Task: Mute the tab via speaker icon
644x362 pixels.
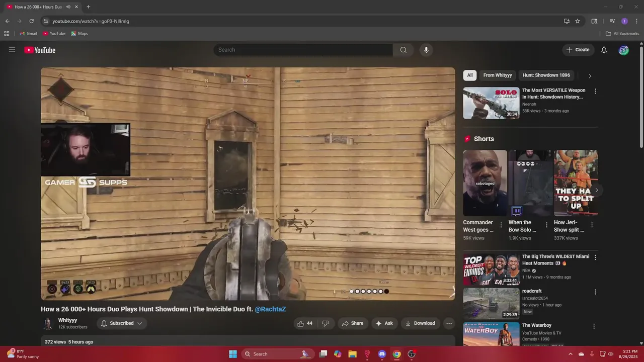Action: 68,7
